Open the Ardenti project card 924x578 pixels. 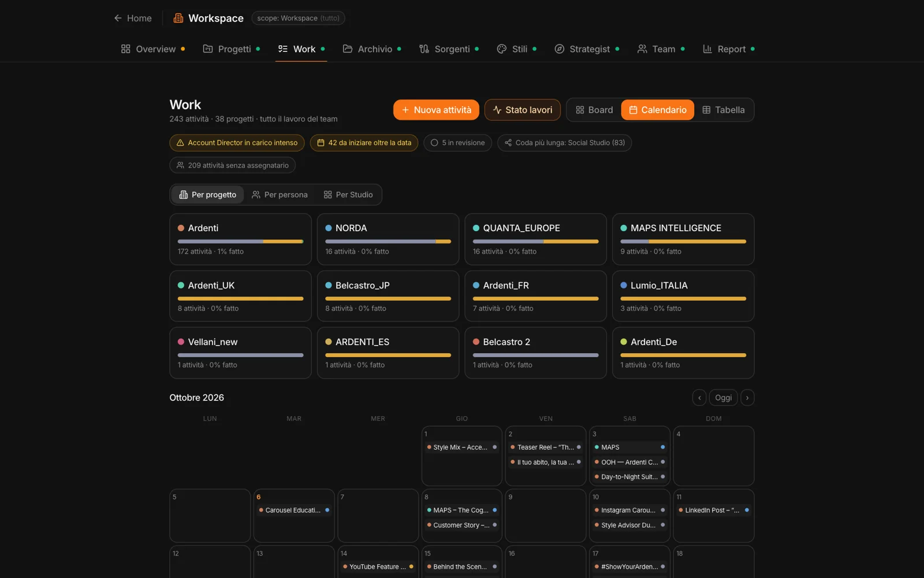click(x=240, y=239)
